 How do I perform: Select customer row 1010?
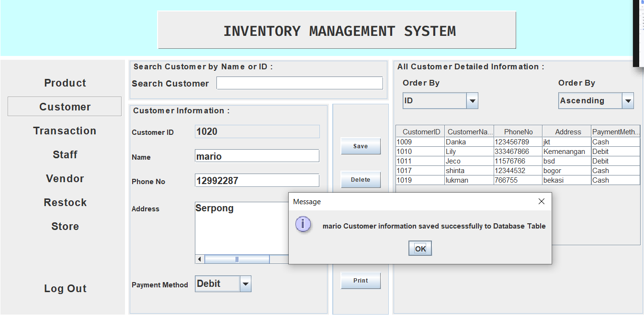coord(518,152)
